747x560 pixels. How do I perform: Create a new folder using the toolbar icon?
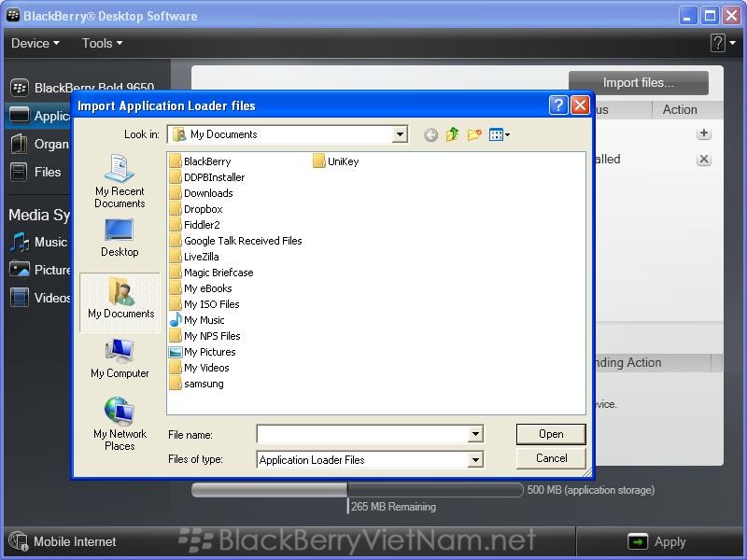474,134
